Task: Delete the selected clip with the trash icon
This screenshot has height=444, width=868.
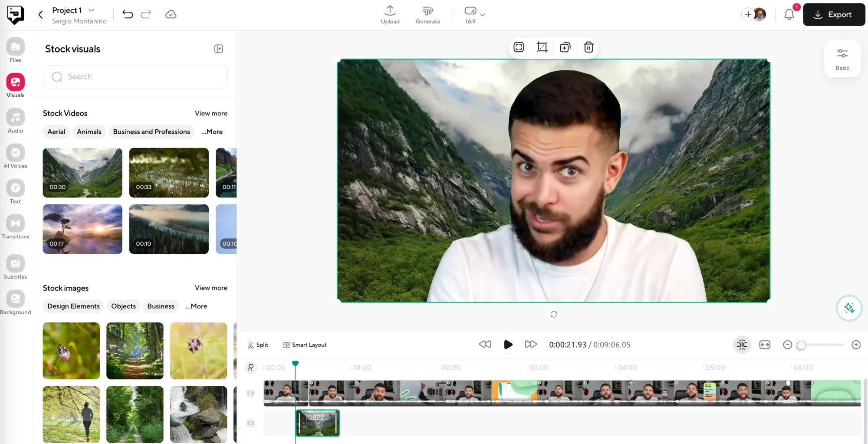Action: coord(589,47)
